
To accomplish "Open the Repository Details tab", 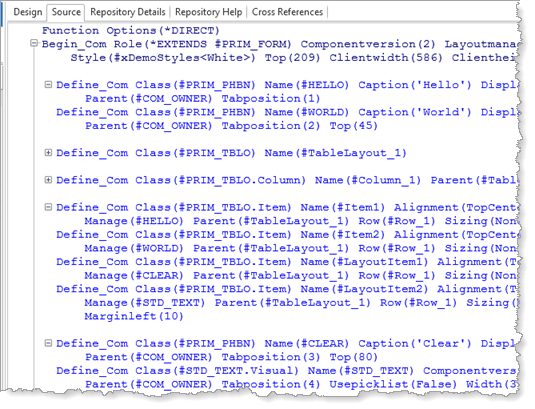I will [x=128, y=12].
